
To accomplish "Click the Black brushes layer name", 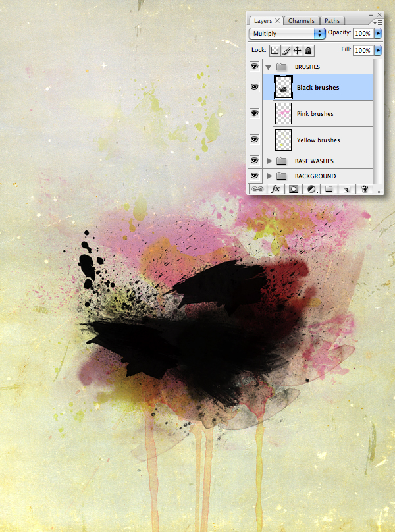I will click(318, 87).
